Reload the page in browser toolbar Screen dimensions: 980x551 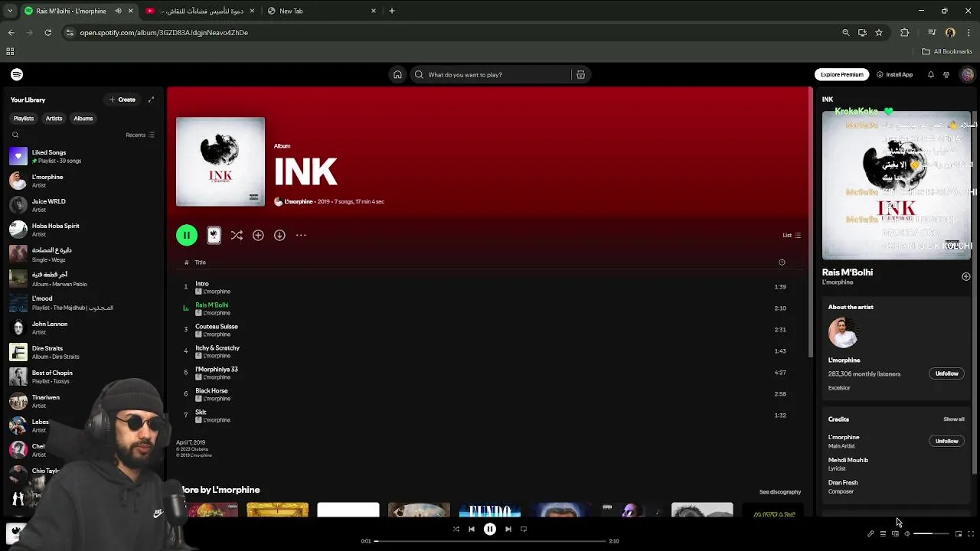point(47,33)
